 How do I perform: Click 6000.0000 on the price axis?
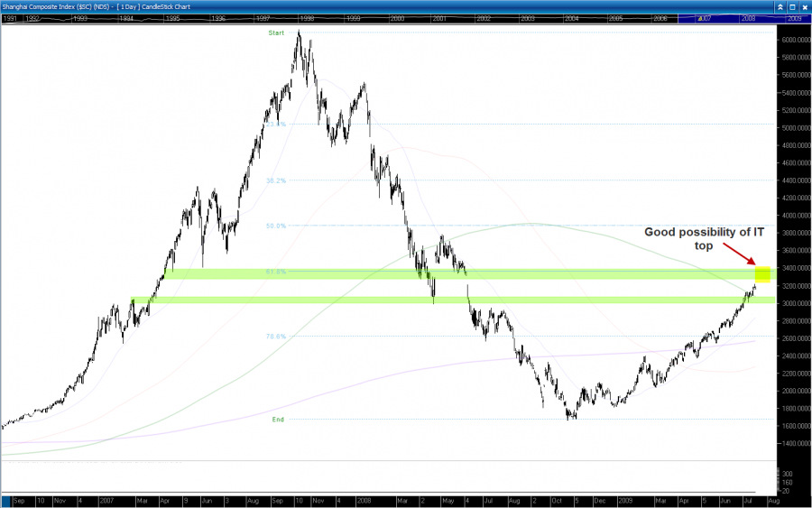(x=797, y=40)
